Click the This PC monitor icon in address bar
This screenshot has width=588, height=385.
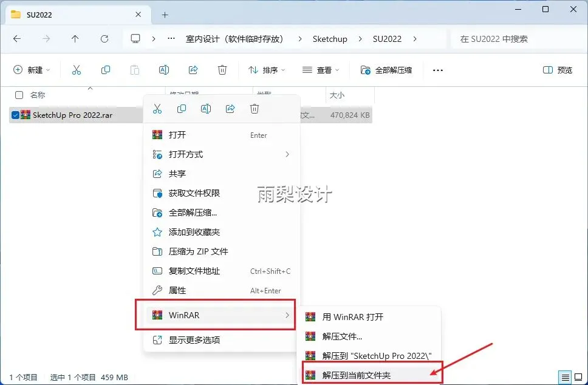click(135, 39)
